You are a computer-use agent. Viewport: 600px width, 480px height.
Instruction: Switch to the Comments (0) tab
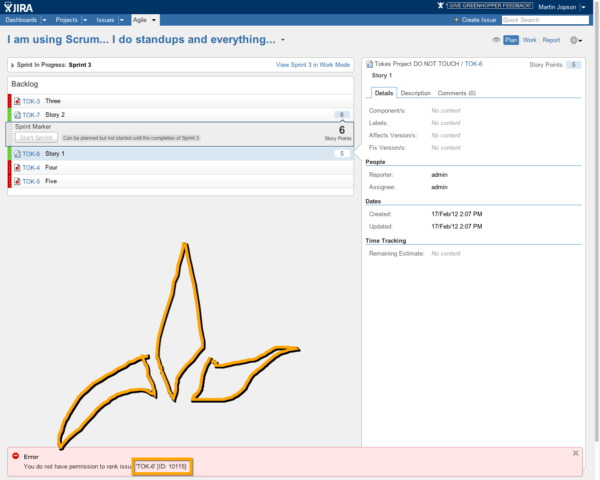(457, 93)
